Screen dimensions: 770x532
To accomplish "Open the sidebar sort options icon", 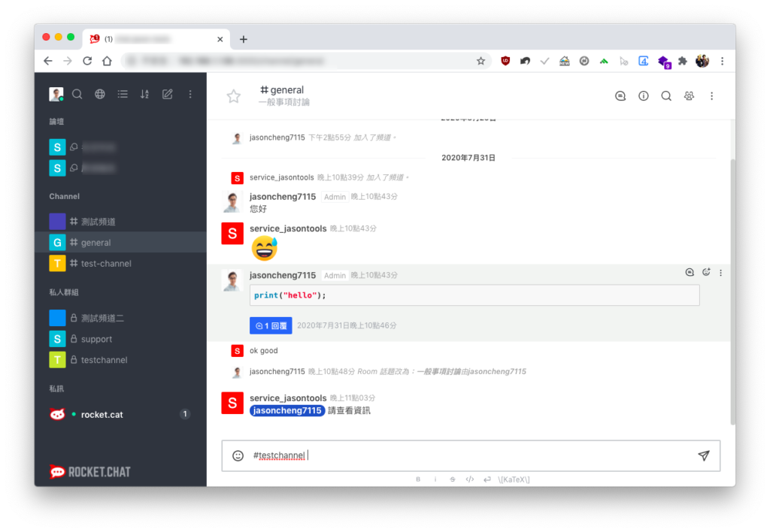I will point(145,94).
